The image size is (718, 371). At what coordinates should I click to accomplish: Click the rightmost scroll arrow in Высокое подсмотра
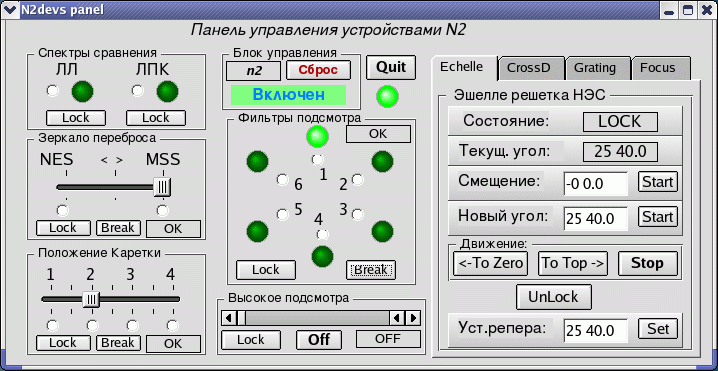click(x=413, y=318)
